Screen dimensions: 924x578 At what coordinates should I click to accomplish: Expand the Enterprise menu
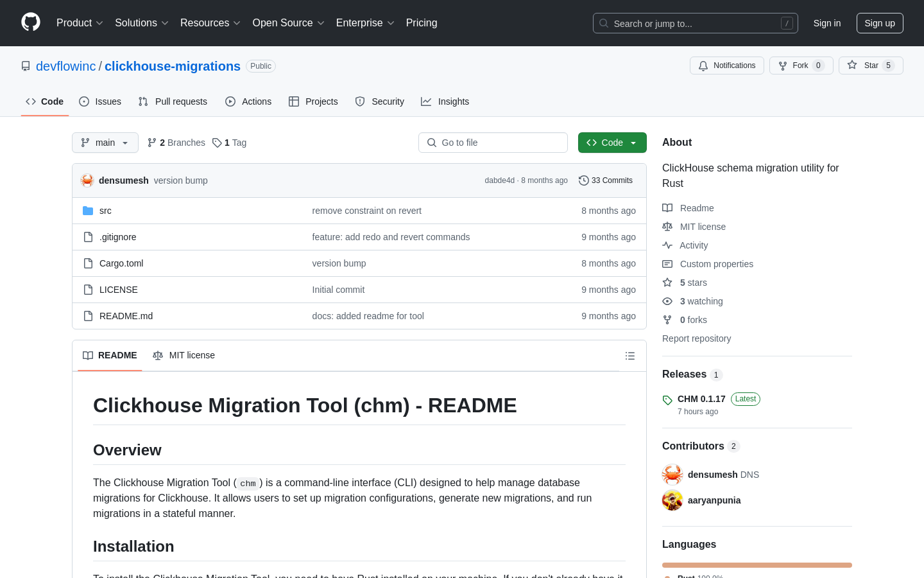coord(365,23)
